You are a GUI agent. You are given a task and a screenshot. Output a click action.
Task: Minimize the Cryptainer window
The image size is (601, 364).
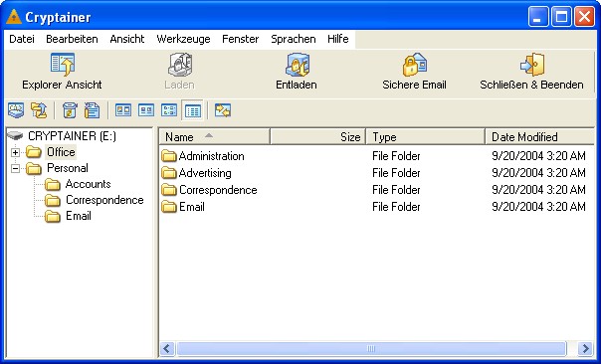pos(537,17)
